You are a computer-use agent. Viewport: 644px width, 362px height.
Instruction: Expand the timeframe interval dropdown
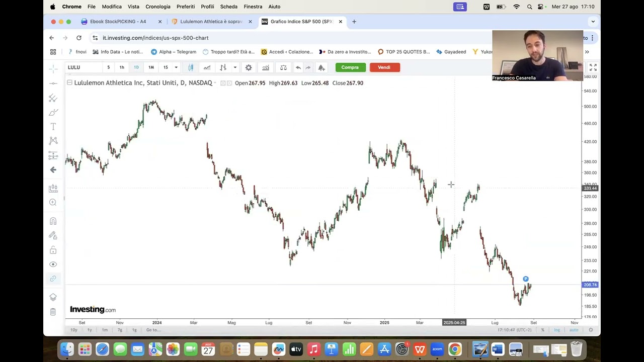tap(176, 67)
